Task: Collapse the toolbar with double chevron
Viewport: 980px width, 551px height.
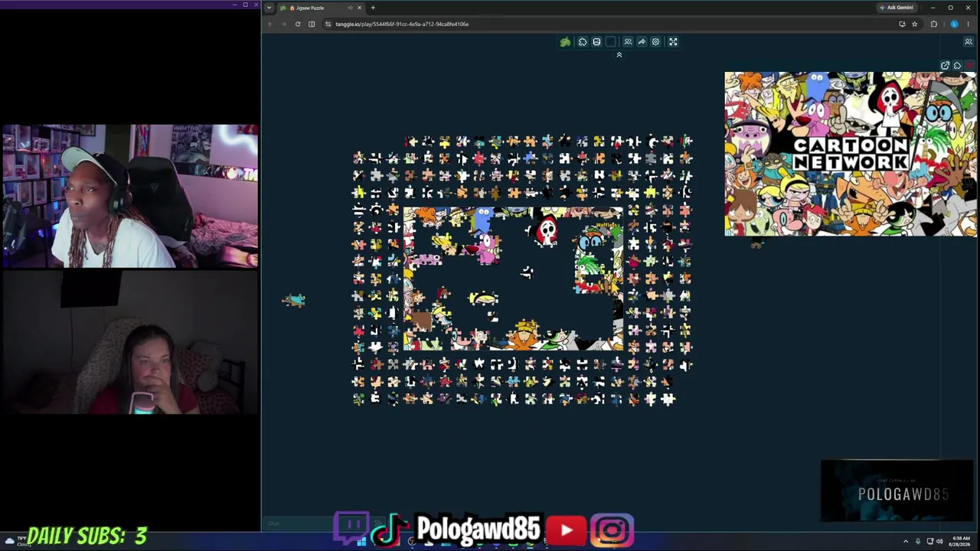Action: click(x=619, y=55)
